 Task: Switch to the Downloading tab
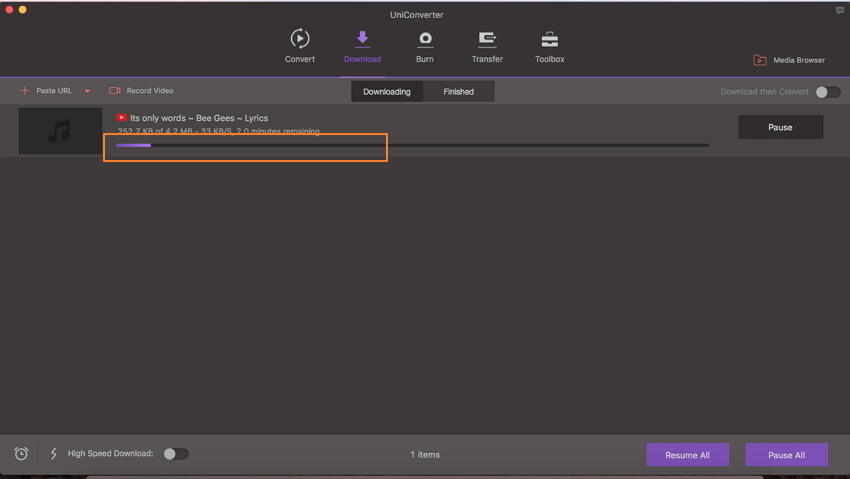tap(387, 92)
